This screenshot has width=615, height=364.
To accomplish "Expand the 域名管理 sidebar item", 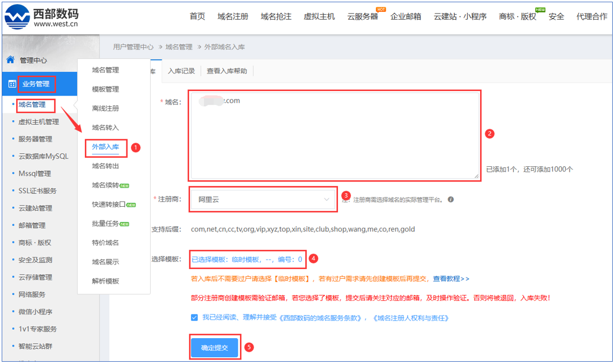I will click(32, 104).
